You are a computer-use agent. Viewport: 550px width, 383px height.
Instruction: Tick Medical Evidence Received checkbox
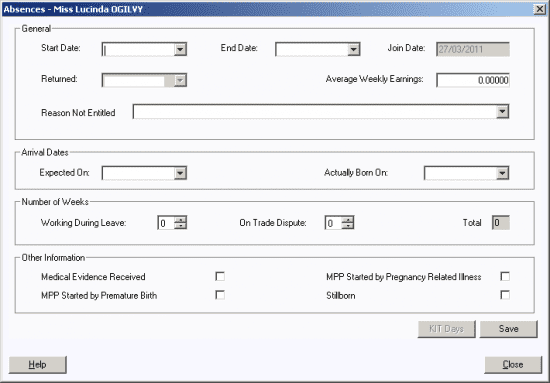(x=220, y=276)
